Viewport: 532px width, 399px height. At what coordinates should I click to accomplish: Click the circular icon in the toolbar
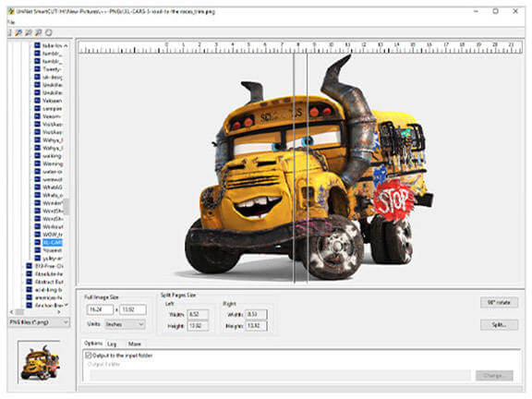coord(49,32)
